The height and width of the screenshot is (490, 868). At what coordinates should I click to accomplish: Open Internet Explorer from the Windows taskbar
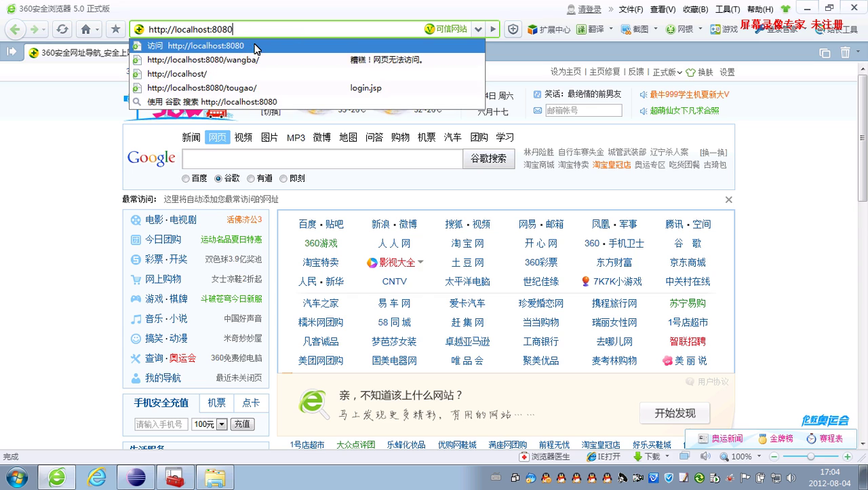(x=96, y=477)
